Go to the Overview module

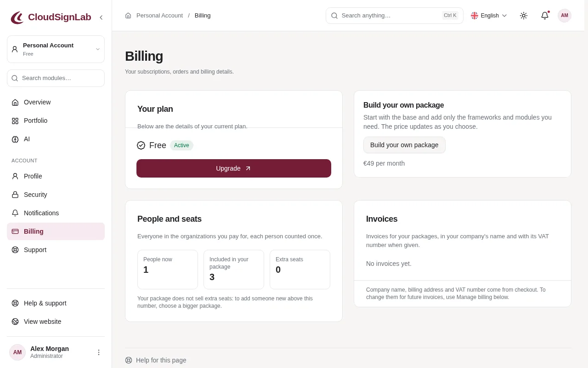[x=56, y=102]
